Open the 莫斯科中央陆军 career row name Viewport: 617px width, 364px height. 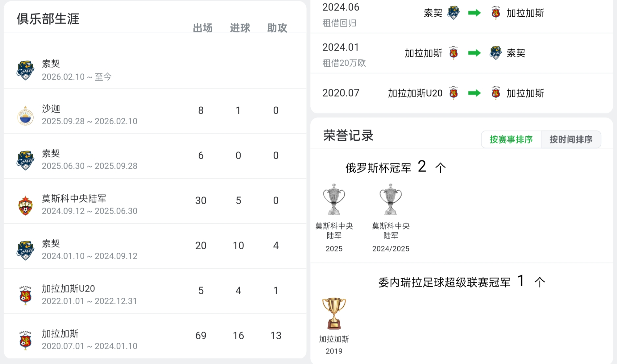[x=74, y=198]
